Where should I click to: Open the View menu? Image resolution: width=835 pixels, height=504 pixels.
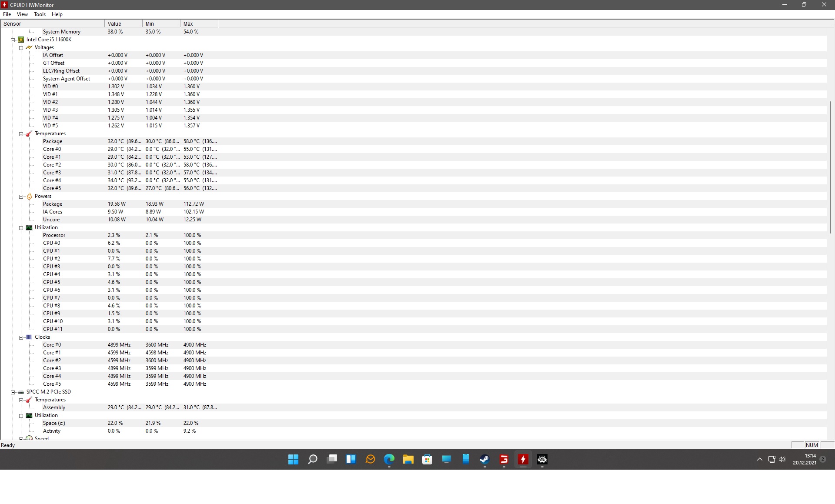point(22,14)
